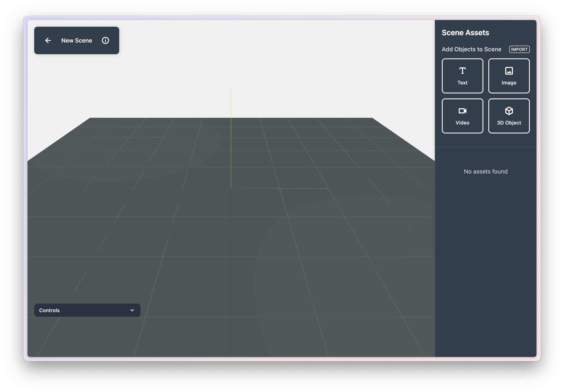Click the camera icon to add video
The width and height of the screenshot is (564, 392).
click(462, 111)
